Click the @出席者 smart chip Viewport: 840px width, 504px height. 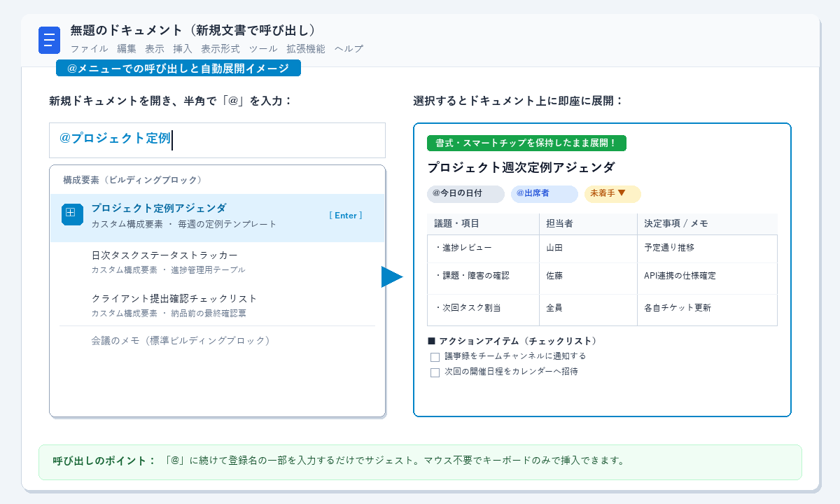coord(545,194)
